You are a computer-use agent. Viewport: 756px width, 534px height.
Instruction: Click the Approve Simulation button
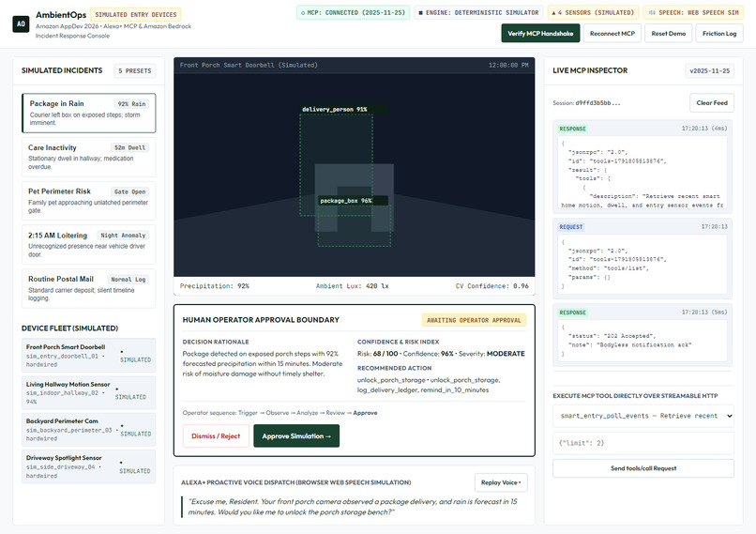(296, 436)
